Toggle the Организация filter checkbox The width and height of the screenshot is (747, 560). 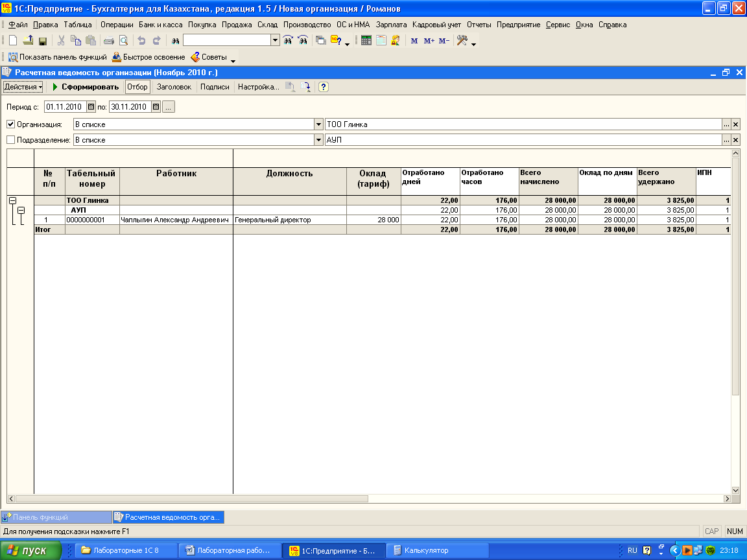(x=11, y=124)
